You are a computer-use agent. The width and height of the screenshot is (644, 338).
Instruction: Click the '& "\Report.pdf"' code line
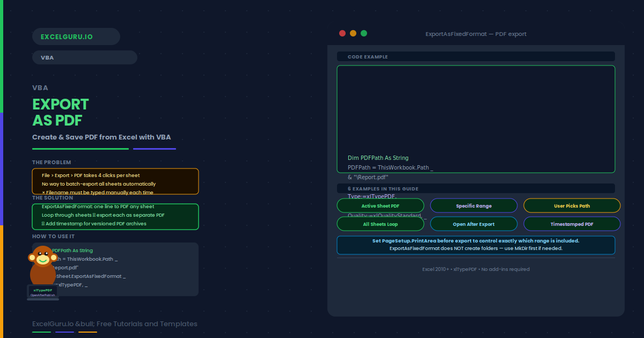(x=368, y=178)
